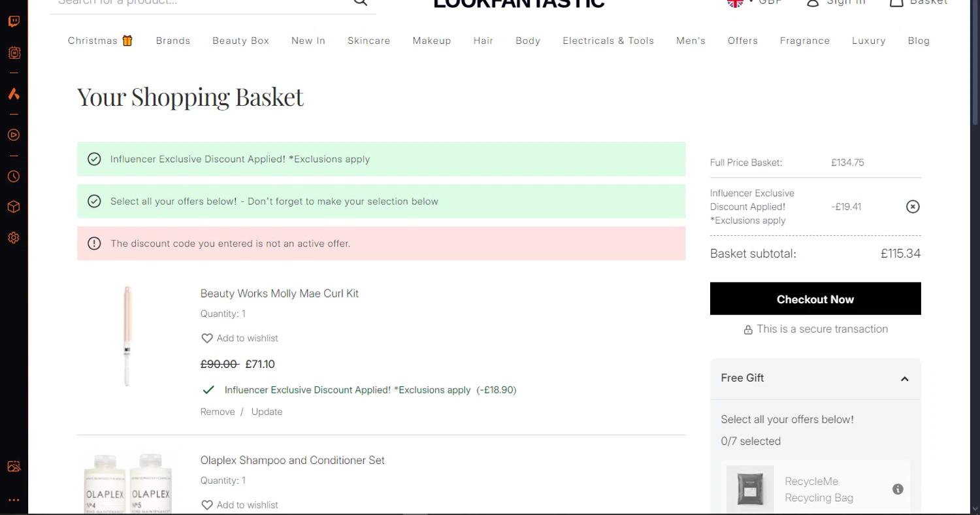
Task: Click the info icon beside RecycleMe Recycling Bag
Action: click(x=898, y=489)
